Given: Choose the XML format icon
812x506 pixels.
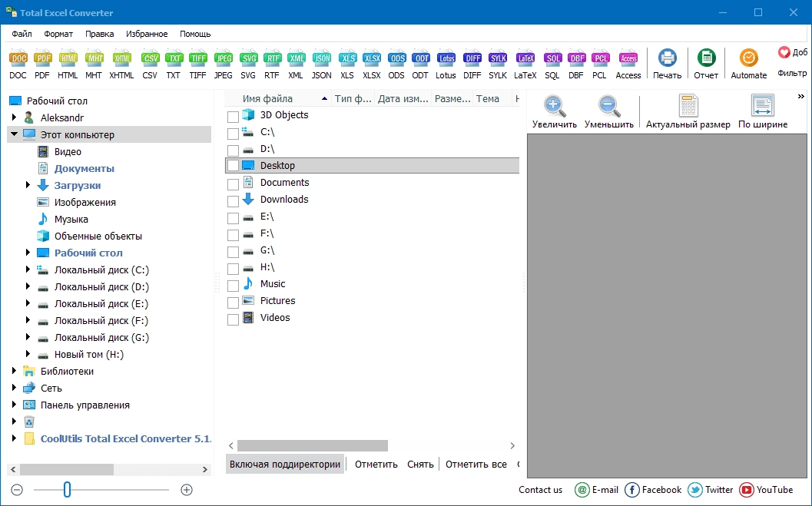Looking at the screenshot, I should [x=297, y=64].
